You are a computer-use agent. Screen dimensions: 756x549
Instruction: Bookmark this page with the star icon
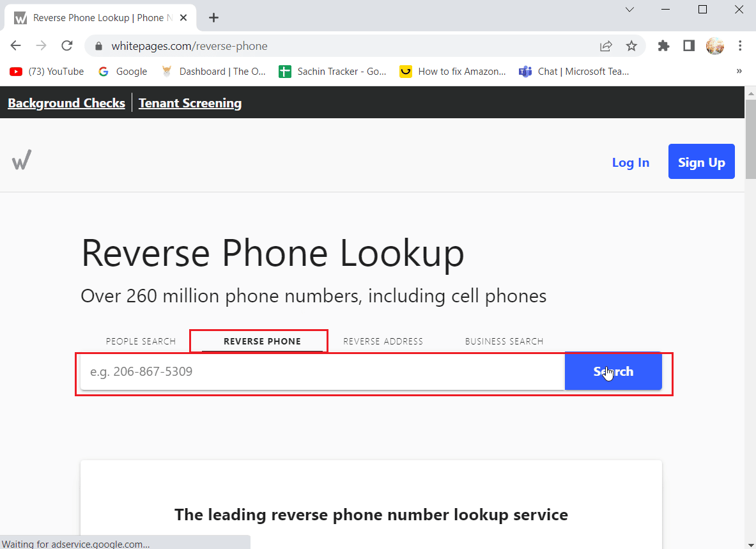[631, 46]
